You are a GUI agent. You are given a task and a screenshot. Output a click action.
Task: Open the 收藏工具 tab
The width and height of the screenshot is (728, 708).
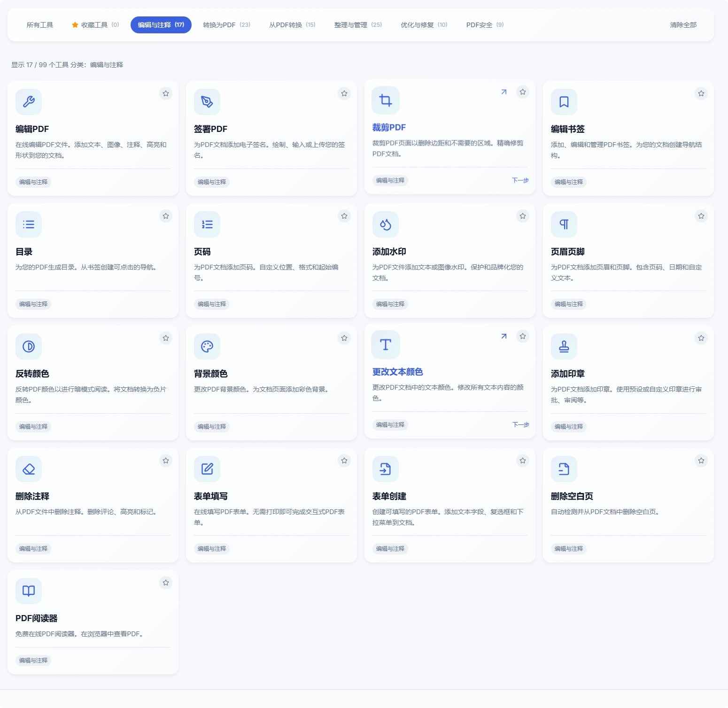coord(95,25)
